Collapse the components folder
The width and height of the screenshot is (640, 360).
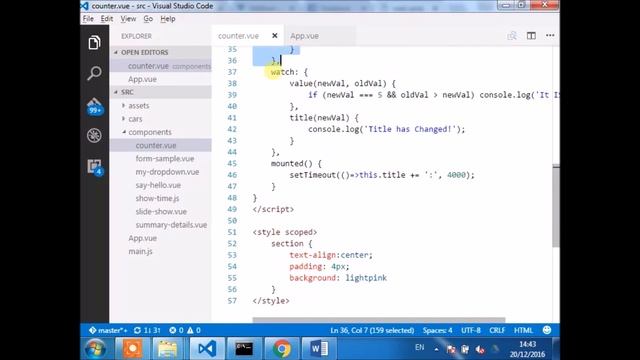(149, 132)
